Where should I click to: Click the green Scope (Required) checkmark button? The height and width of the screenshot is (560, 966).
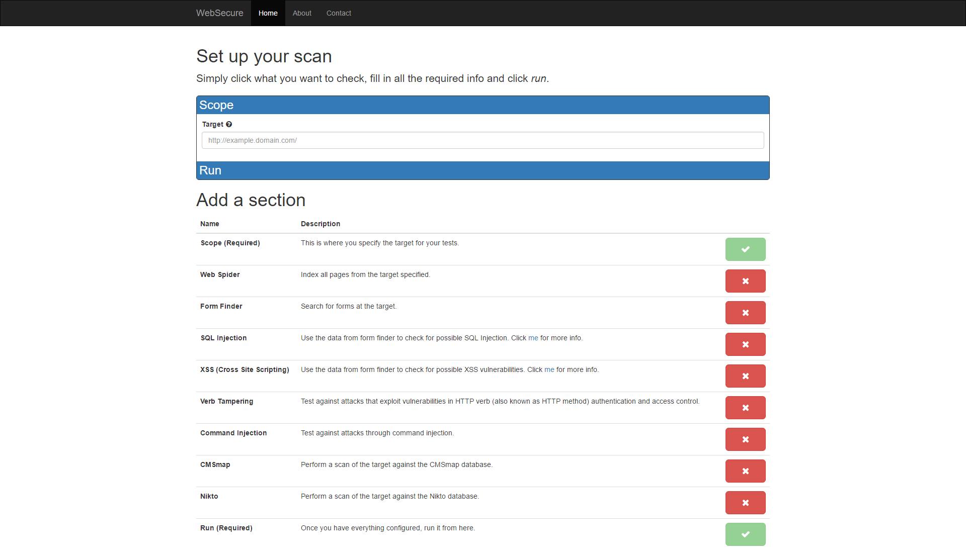[745, 249]
